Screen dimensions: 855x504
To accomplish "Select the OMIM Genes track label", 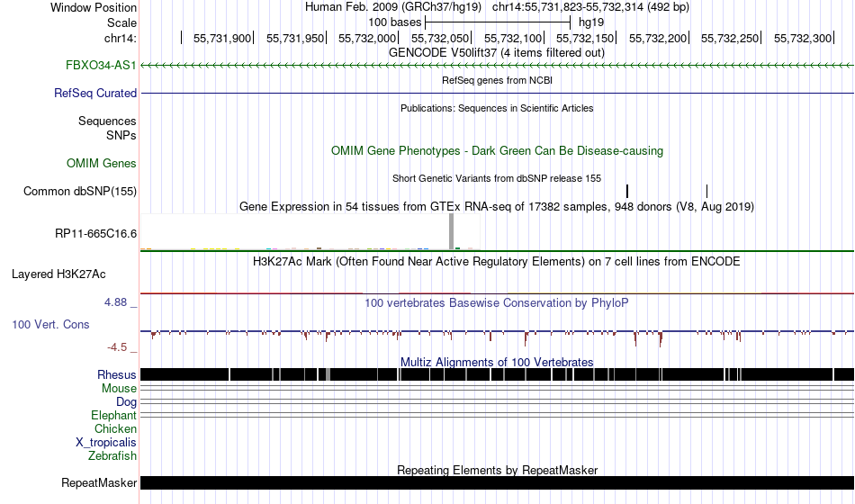I will tap(102, 163).
